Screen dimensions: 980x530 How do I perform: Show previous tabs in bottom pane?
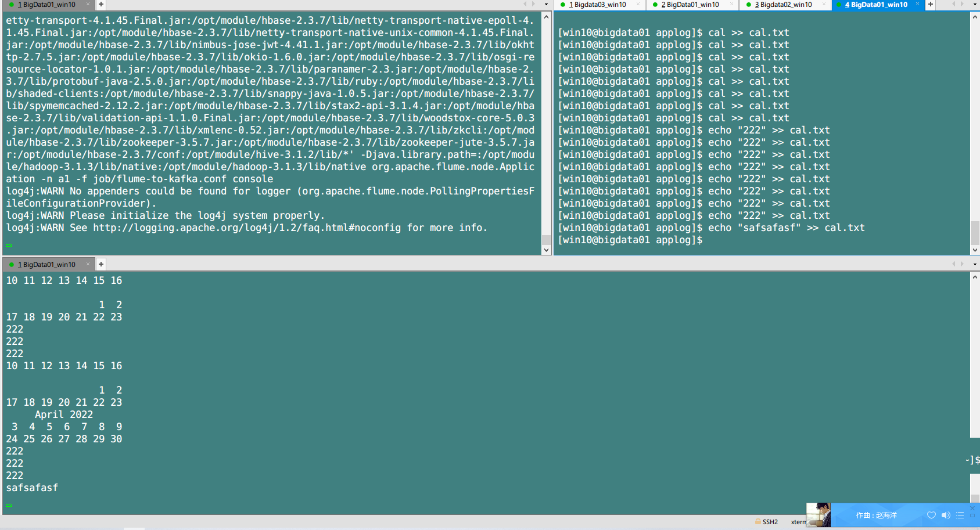[954, 264]
